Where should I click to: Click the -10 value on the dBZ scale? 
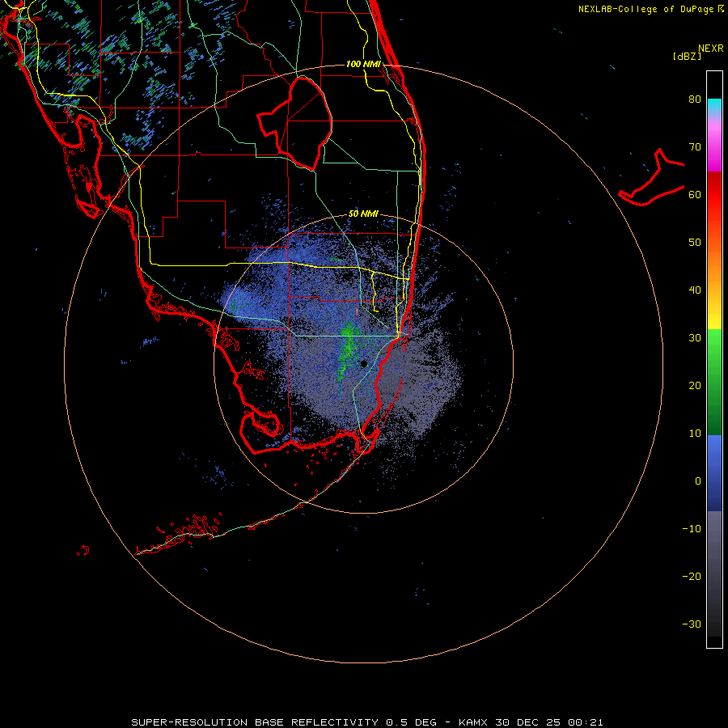692,529
